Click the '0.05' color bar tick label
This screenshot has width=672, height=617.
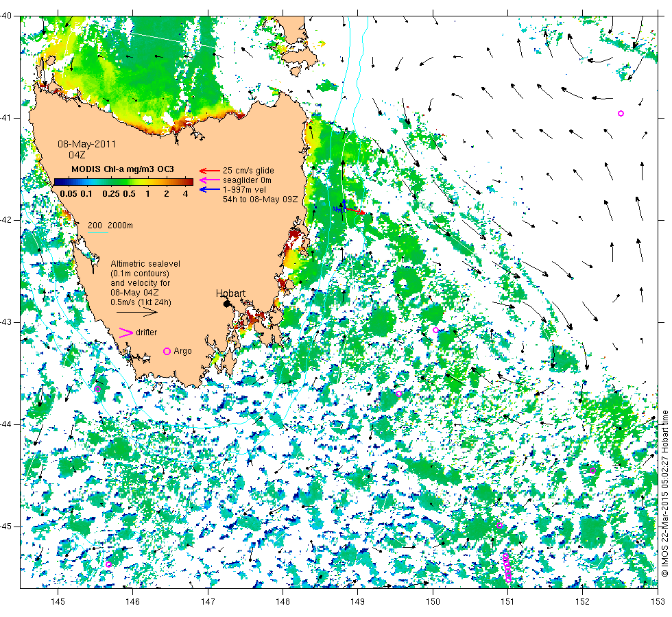click(x=69, y=193)
